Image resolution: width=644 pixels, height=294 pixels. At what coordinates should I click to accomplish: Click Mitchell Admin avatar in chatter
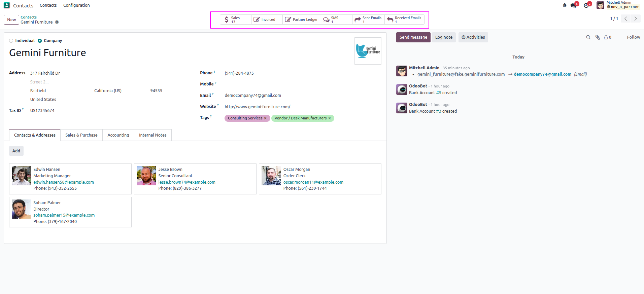pos(402,71)
